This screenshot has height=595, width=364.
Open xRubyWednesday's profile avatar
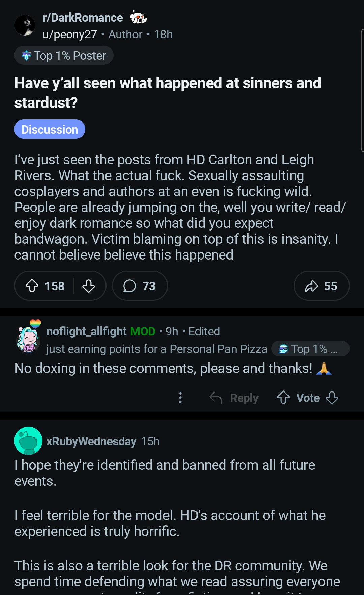(x=28, y=441)
